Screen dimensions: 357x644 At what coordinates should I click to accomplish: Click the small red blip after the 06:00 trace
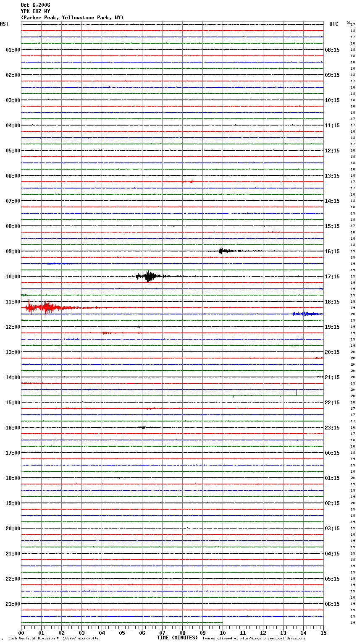pos(188,182)
